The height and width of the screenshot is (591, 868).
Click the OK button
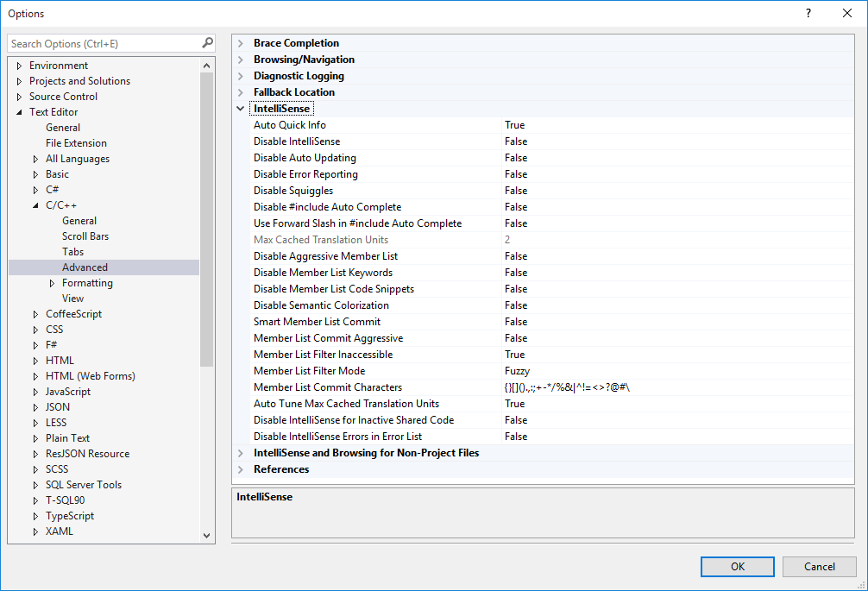(737, 566)
